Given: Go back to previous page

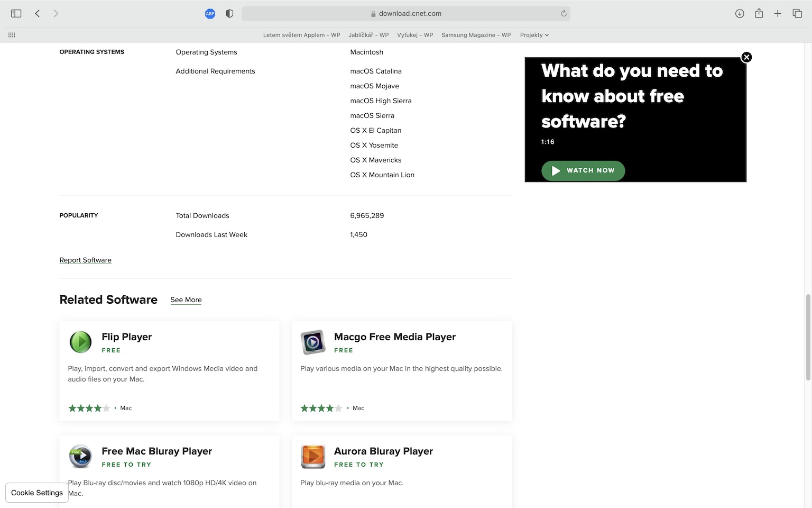Looking at the screenshot, I should pos(38,13).
